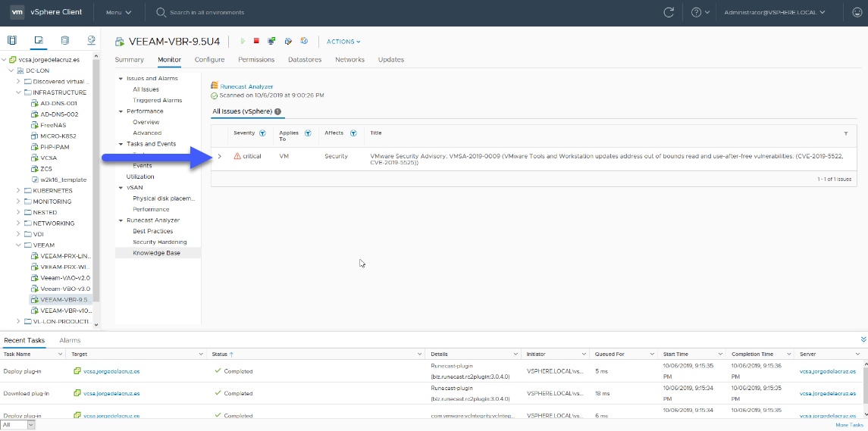Open Knowledge Base under Runecast Analyzer
Viewport: 868px width, 431px height.
[x=157, y=253]
